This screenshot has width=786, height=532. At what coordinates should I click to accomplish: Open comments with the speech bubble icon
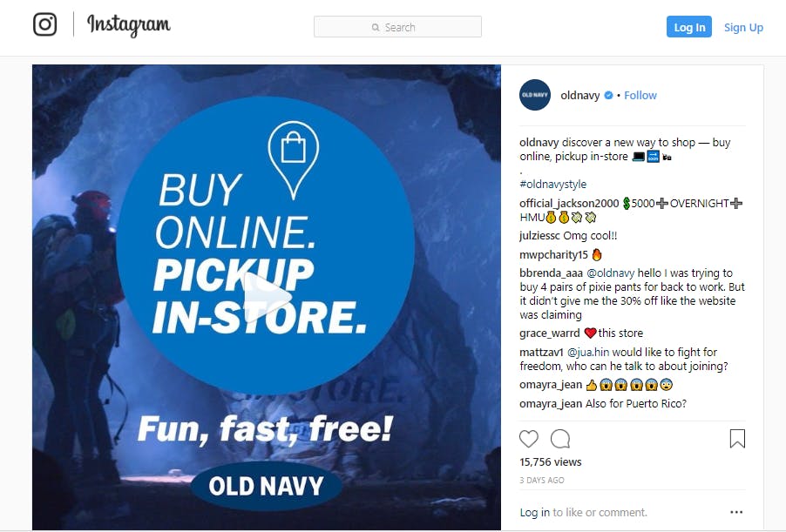point(560,439)
